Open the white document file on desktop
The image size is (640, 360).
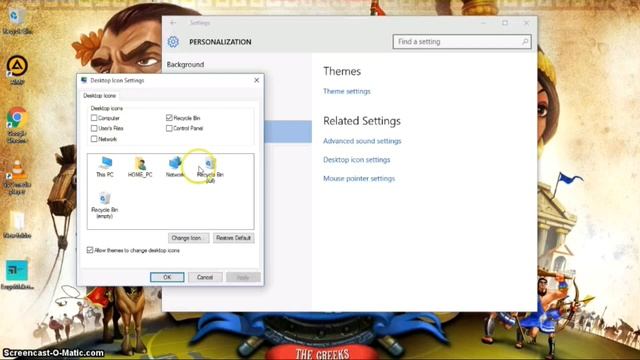(17, 224)
